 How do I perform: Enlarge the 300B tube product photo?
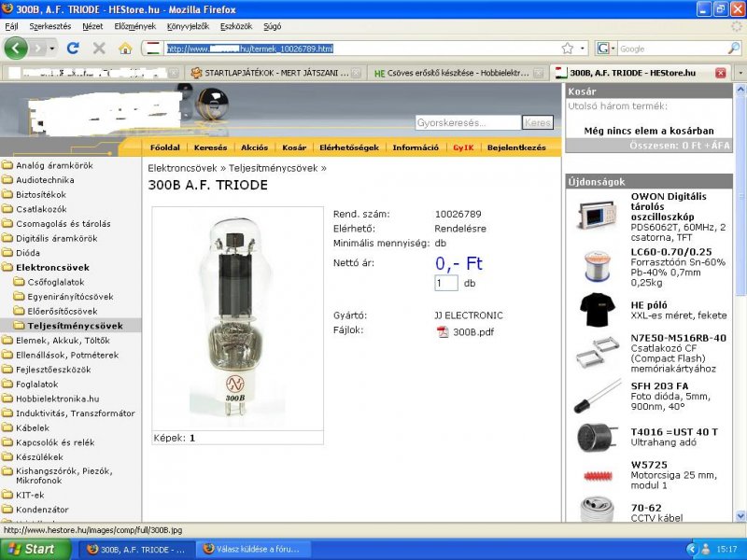(x=237, y=318)
